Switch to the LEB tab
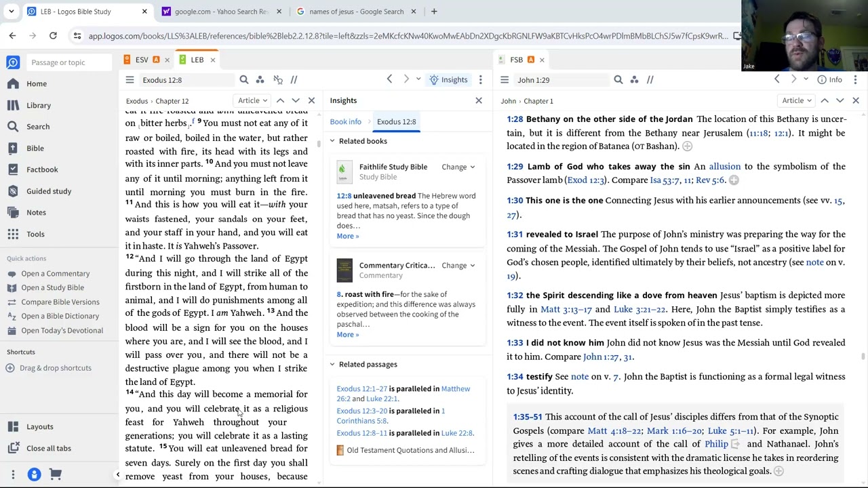Viewport: 868px width, 488px height. point(197,60)
